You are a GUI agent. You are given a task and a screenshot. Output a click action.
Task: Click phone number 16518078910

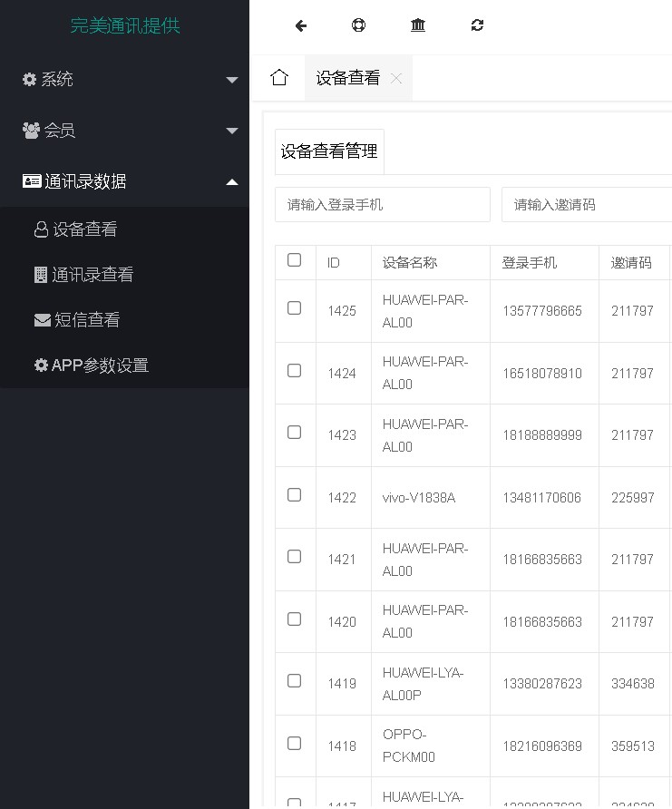[x=542, y=373]
